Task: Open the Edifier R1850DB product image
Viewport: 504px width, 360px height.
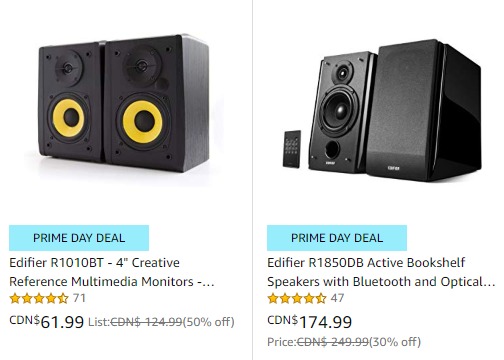Action: [x=382, y=110]
